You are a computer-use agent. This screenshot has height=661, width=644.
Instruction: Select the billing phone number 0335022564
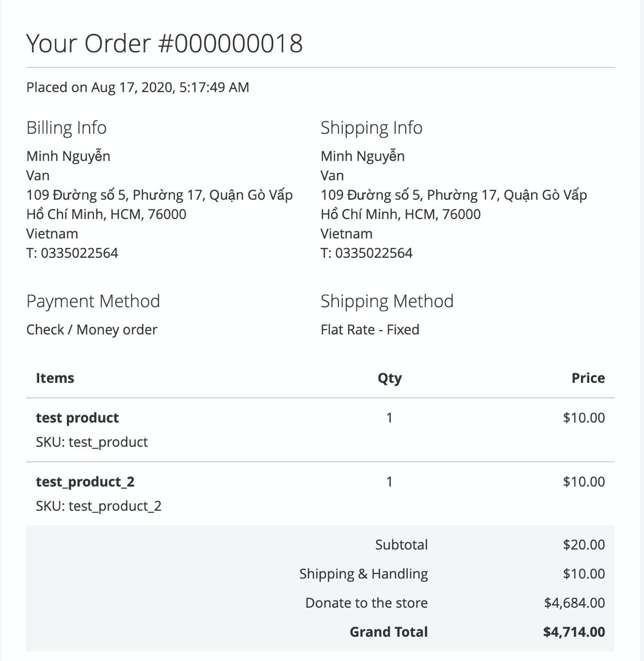79,253
